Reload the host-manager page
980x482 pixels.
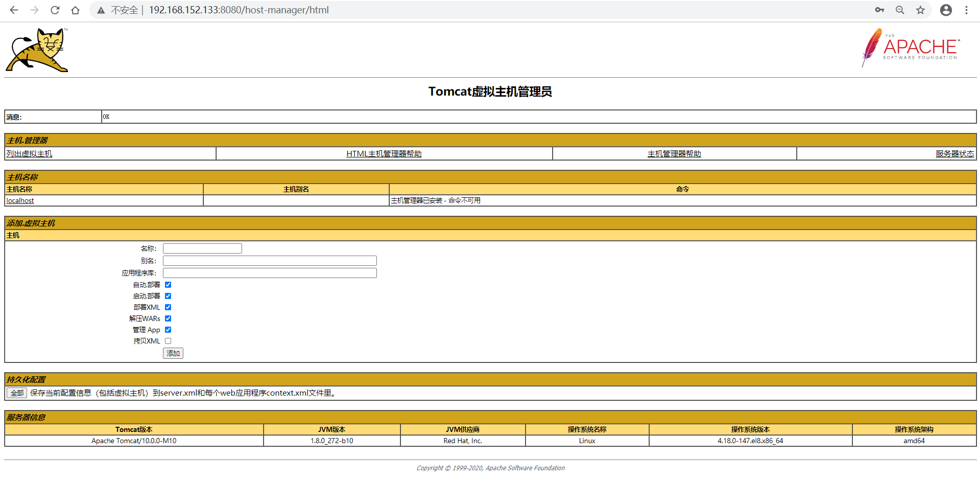tap(55, 10)
